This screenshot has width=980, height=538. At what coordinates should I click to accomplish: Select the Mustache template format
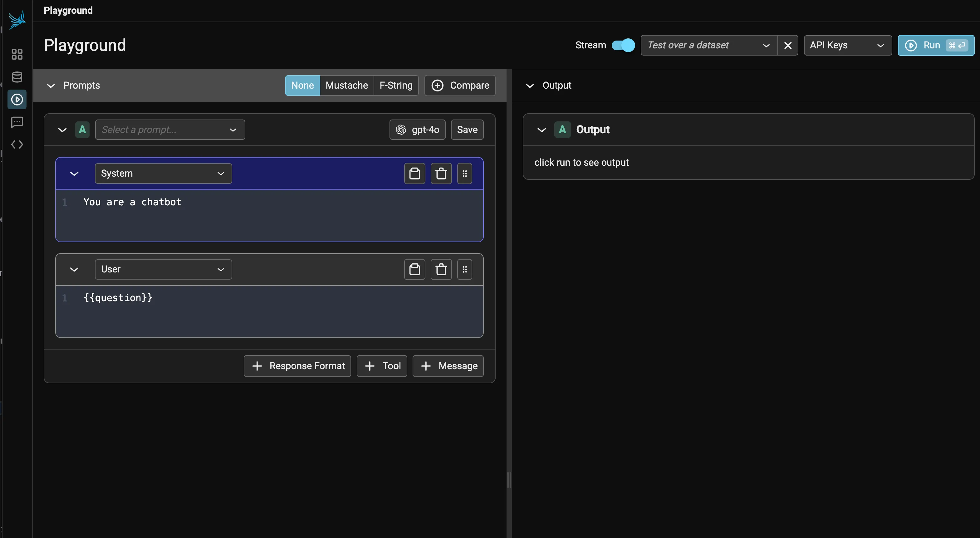(346, 85)
